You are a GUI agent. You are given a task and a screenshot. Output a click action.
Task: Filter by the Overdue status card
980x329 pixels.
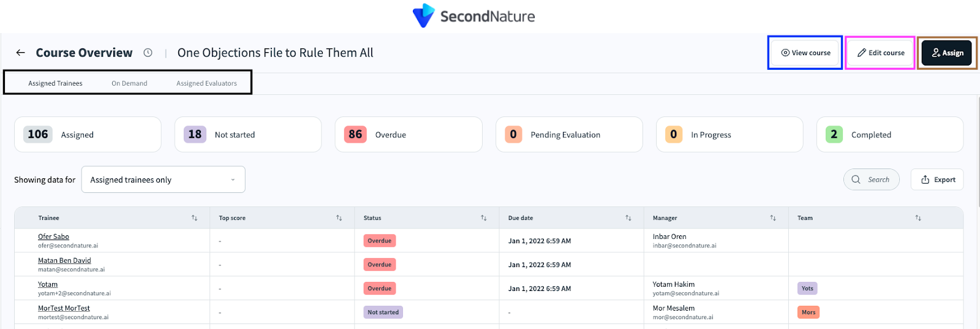(x=409, y=135)
